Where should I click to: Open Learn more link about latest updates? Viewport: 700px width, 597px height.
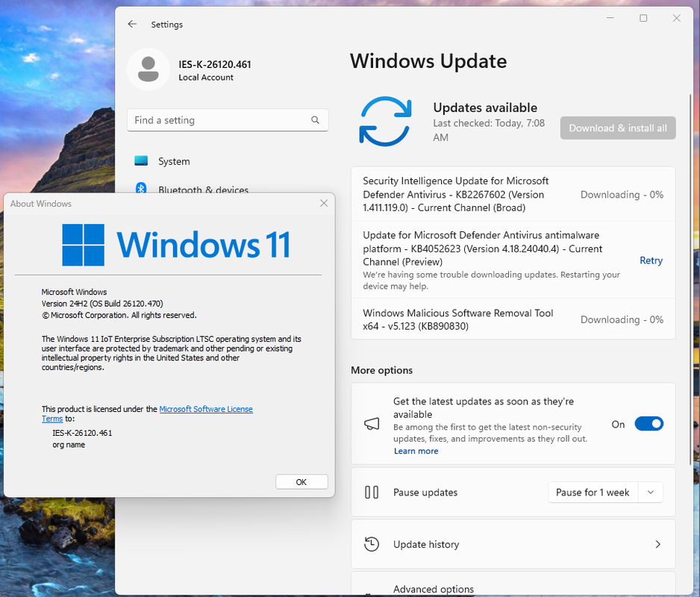click(416, 451)
